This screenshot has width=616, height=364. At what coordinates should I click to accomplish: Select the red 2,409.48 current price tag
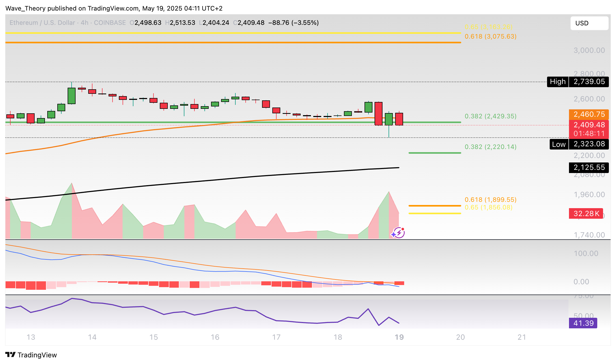click(589, 125)
